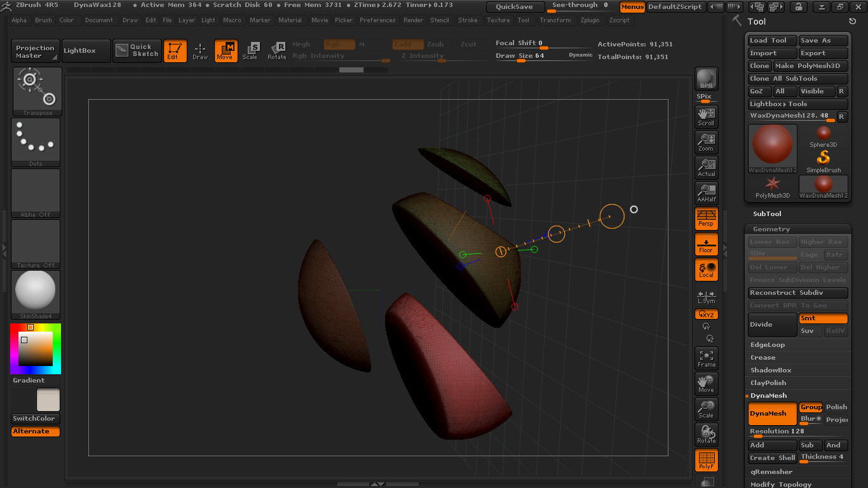The width and height of the screenshot is (868, 488).
Task: Open the Stroke menu
Action: point(468,20)
